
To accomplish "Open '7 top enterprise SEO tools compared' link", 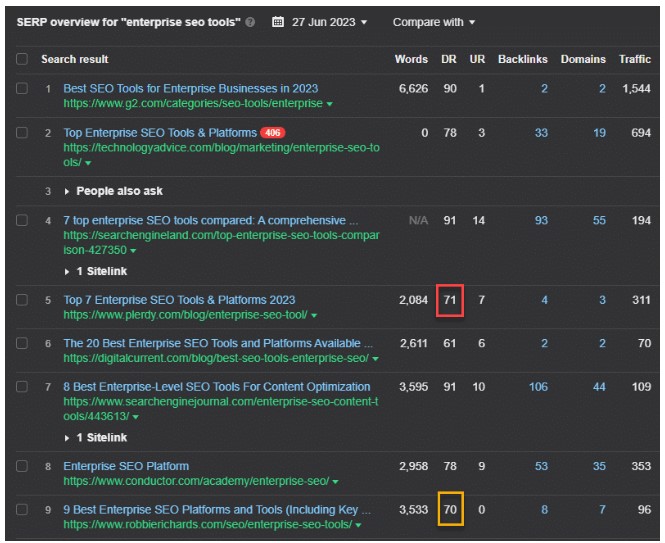I will pos(210,220).
